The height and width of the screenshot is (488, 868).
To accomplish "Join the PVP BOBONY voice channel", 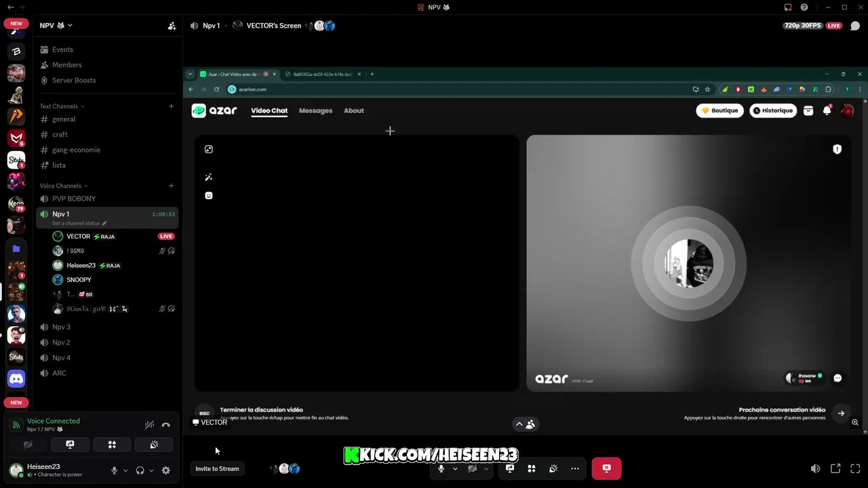I will click(x=107, y=199).
